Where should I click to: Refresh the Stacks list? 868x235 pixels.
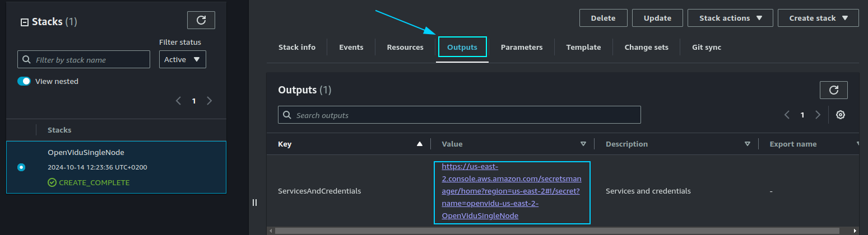coord(201,20)
